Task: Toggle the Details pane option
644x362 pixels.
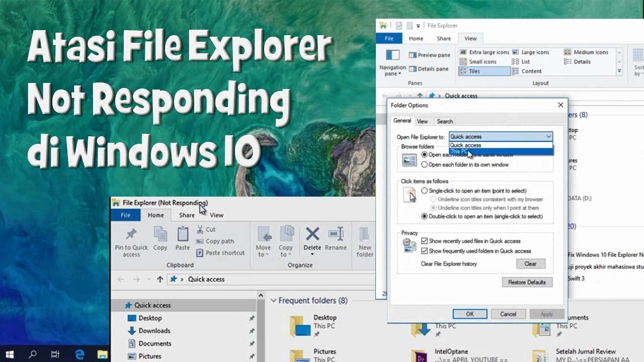Action: (x=429, y=69)
